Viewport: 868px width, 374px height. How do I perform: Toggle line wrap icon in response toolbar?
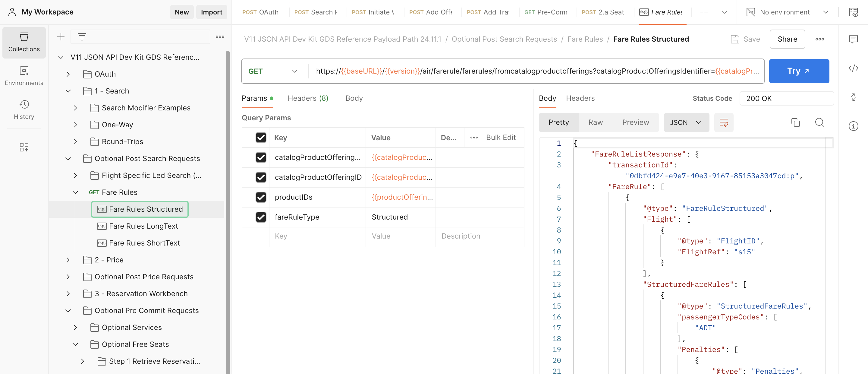point(723,122)
